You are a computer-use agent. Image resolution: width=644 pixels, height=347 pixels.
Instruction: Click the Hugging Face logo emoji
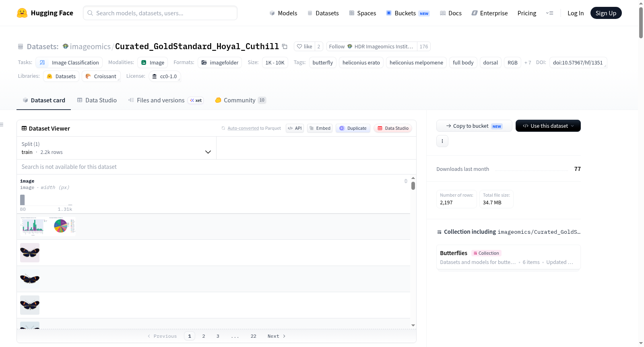(22, 13)
